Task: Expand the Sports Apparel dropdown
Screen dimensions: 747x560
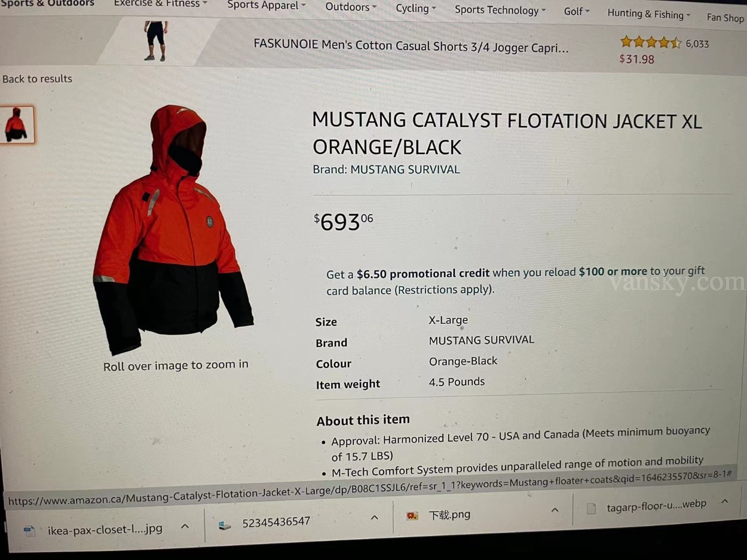Action: click(266, 5)
